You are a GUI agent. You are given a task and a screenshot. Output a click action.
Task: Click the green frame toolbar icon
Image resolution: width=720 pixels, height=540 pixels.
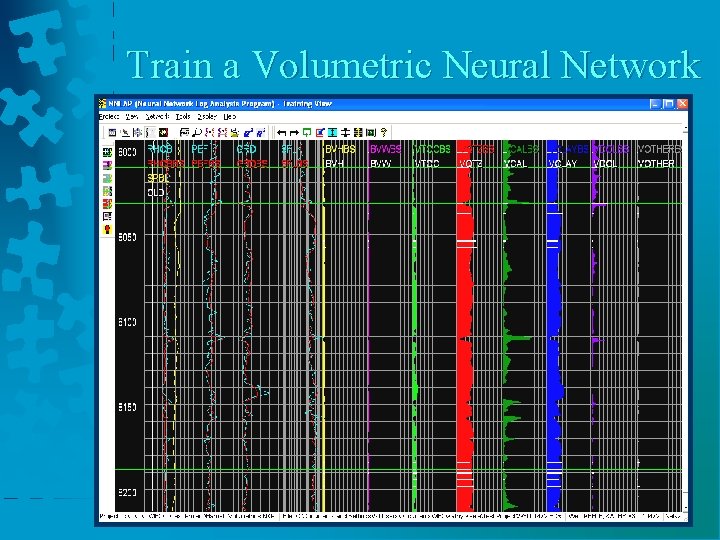click(307, 133)
